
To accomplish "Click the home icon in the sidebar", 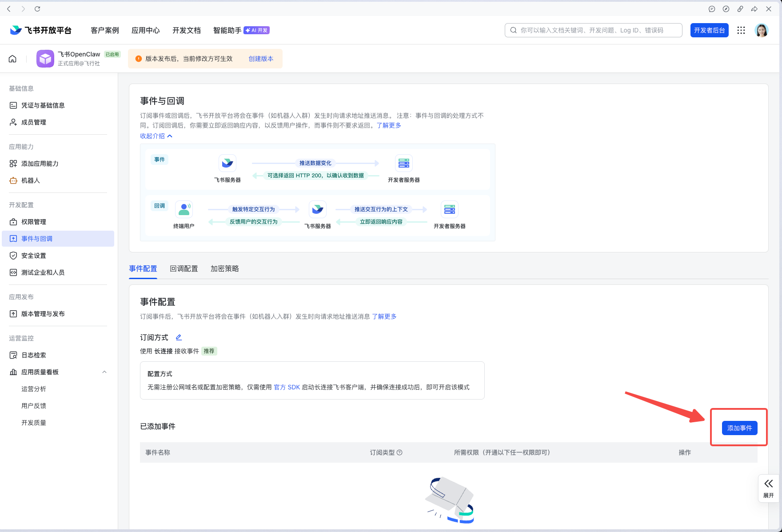I will pyautogui.click(x=12, y=58).
